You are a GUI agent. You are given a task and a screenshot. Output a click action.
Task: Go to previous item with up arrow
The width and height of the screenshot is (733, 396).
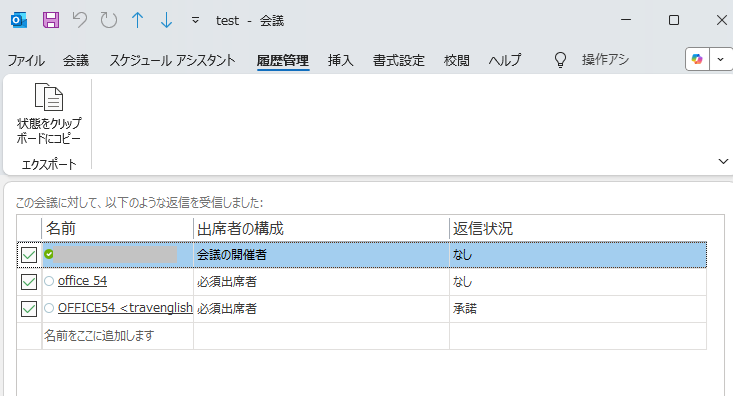(137, 20)
